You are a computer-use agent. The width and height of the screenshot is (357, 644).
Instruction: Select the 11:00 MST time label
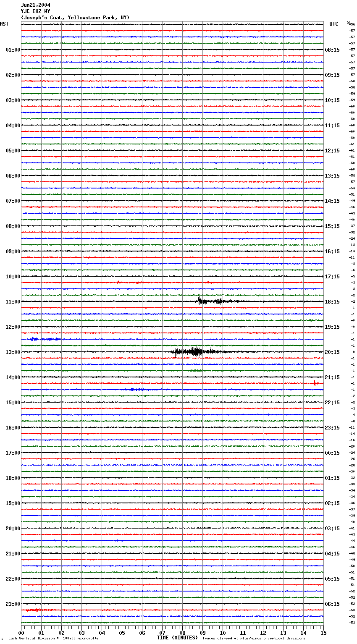tap(13, 302)
